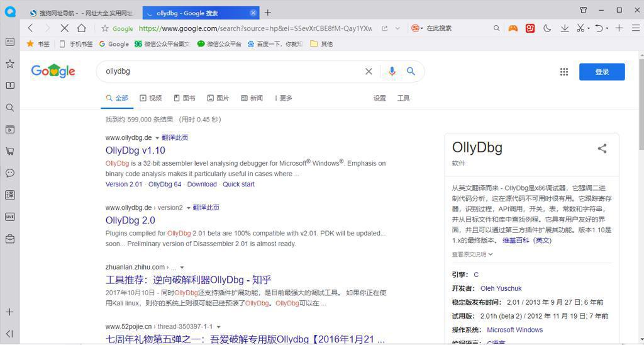Collapse the sidebar with arrow icon
Viewport: 644px width, 345px height.
(10, 334)
